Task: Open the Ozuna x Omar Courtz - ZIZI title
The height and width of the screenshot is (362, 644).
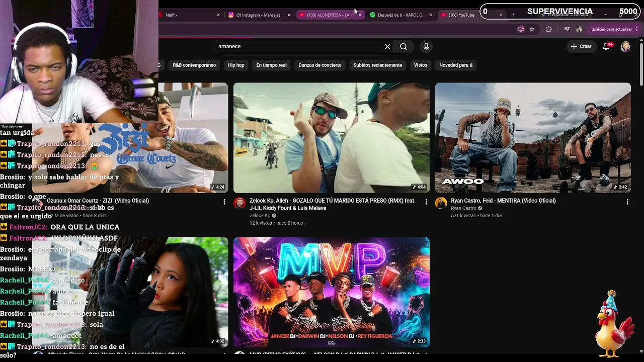Action: click(98, 201)
